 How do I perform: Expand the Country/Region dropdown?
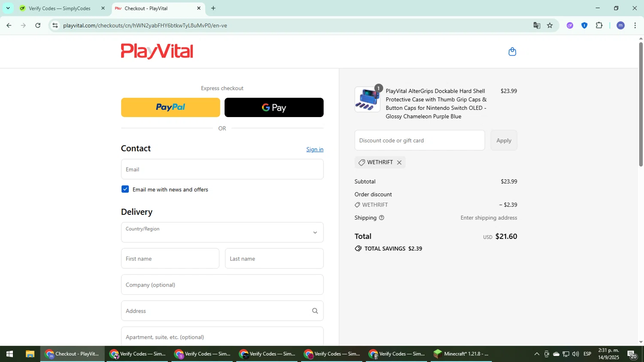click(222, 232)
